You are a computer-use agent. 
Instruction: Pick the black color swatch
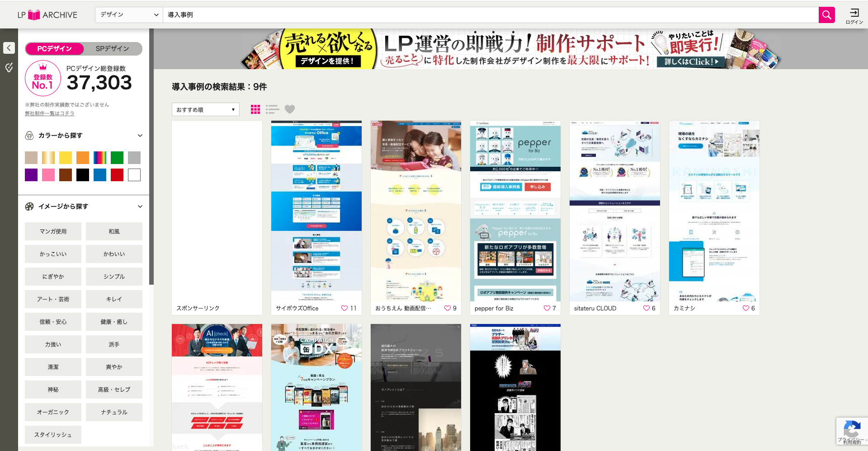coord(83,175)
